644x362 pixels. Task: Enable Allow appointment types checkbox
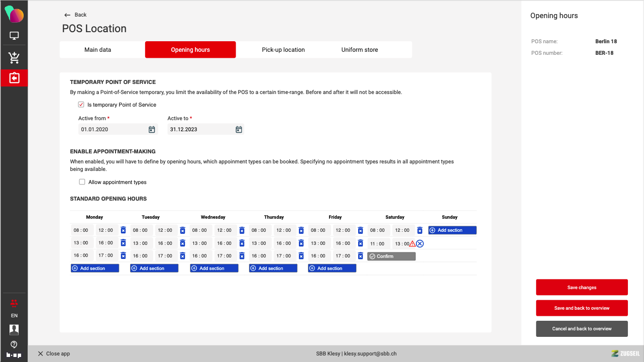(82, 182)
